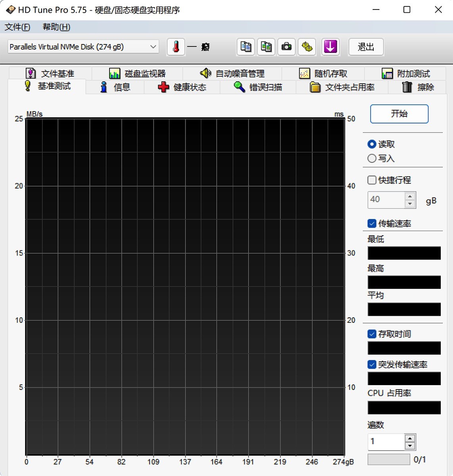
Task: Click the camera save screenshot icon
Action: click(x=286, y=47)
